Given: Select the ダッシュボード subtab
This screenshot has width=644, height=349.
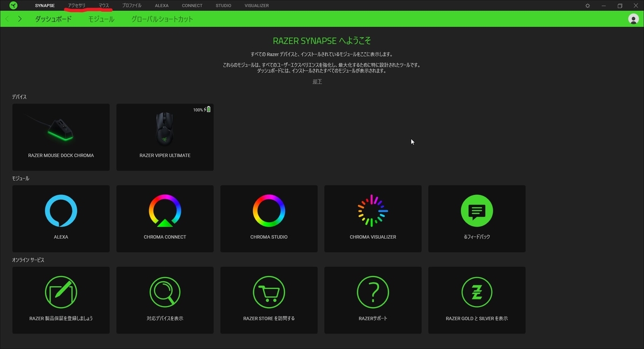Looking at the screenshot, I should click(x=53, y=19).
